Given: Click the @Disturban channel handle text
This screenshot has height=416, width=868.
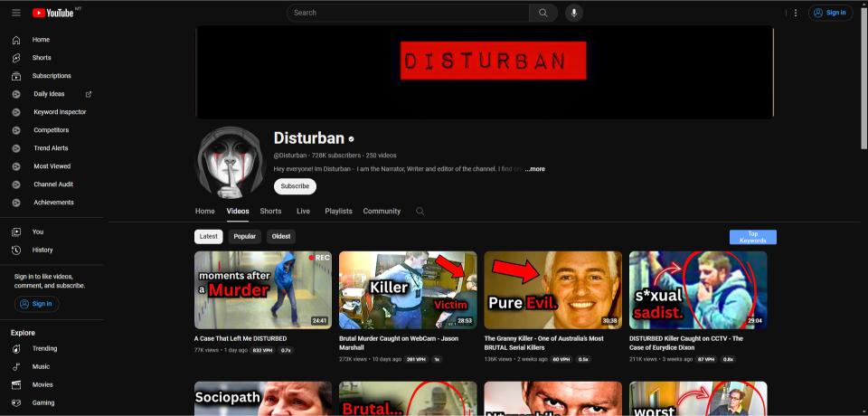Looking at the screenshot, I should 290,156.
